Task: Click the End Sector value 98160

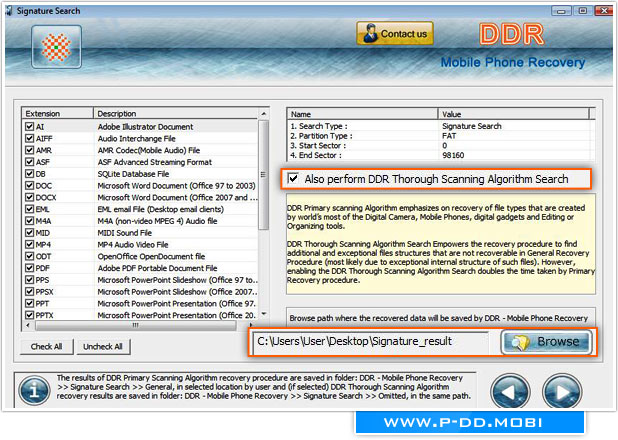Action: point(453,155)
